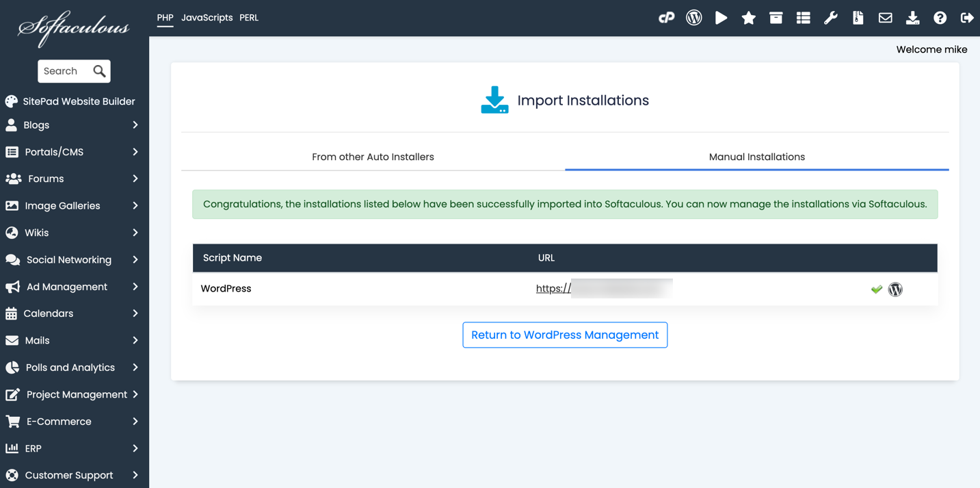Click the Calendars icon in sidebar
Viewport: 980px width, 488px height.
11,313
